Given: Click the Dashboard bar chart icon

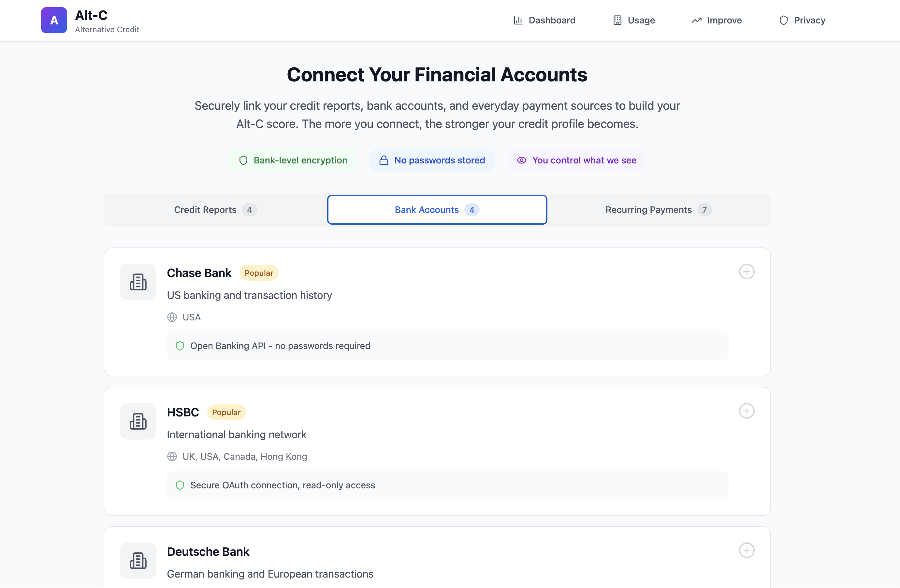Looking at the screenshot, I should click(x=518, y=21).
